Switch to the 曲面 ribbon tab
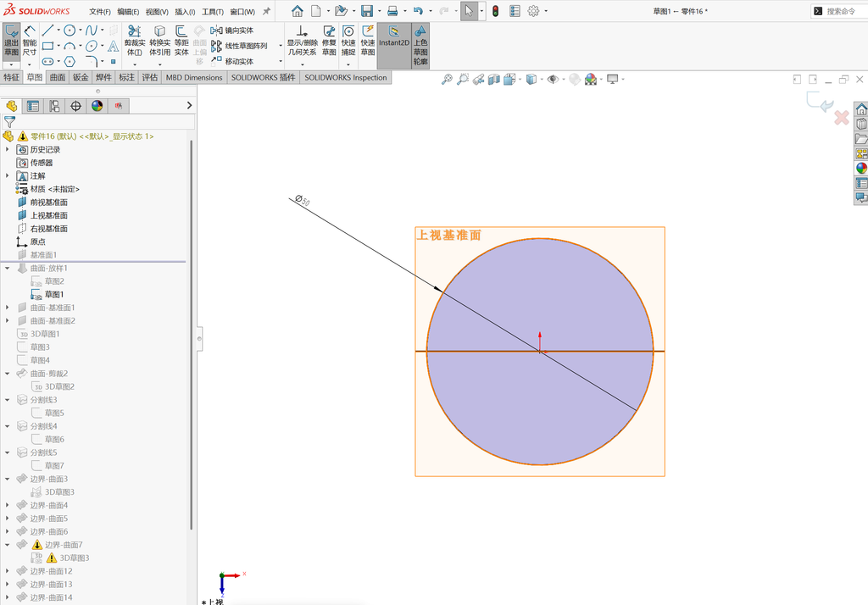 [58, 77]
